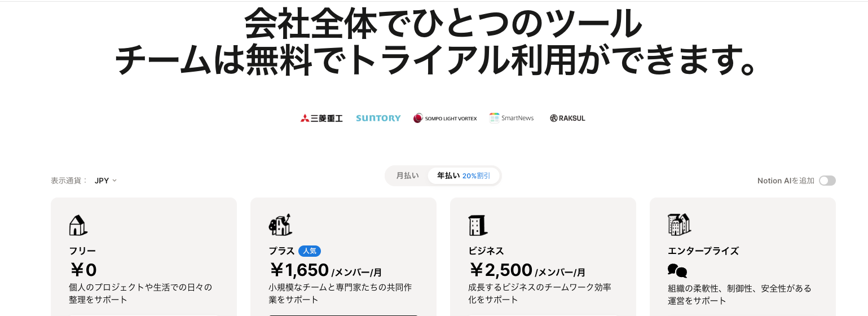Click the エンタープライズ plan title
868x316 pixels.
pyautogui.click(x=703, y=251)
